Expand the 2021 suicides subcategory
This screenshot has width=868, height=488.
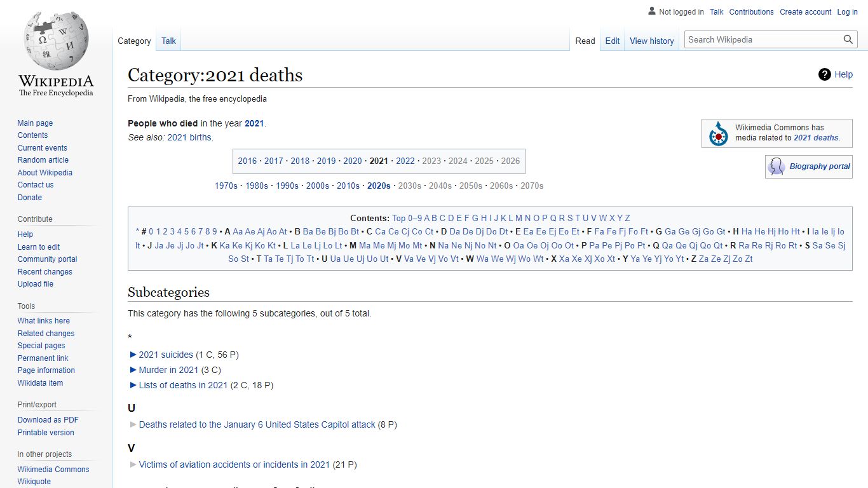[x=133, y=355]
